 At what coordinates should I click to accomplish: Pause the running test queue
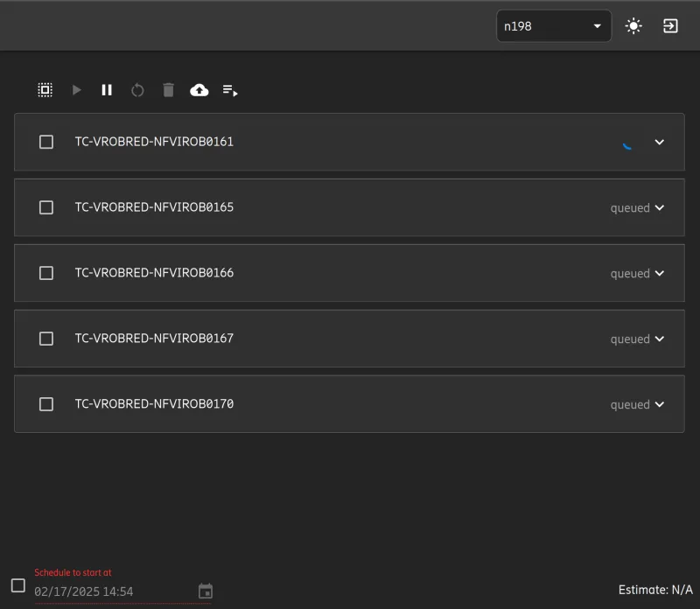tap(107, 89)
